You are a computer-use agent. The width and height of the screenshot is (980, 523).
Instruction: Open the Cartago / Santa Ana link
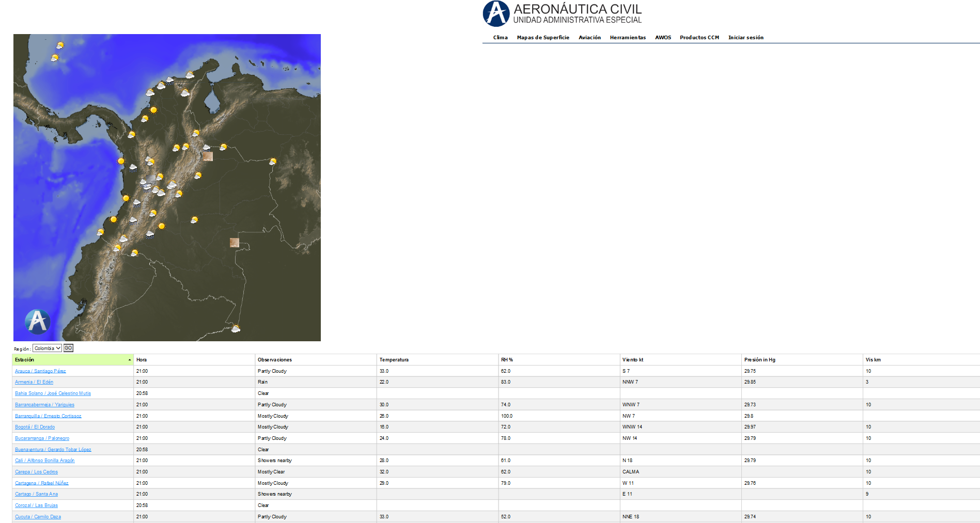(36, 494)
